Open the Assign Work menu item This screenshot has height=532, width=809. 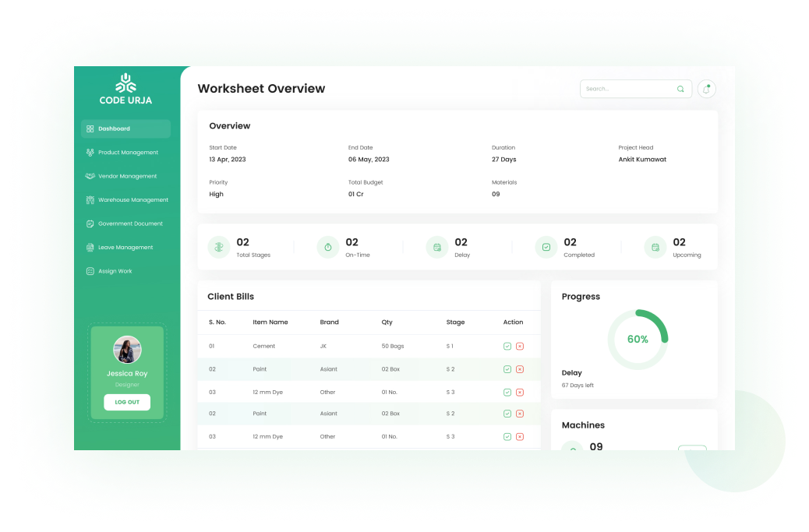pyautogui.click(x=115, y=271)
